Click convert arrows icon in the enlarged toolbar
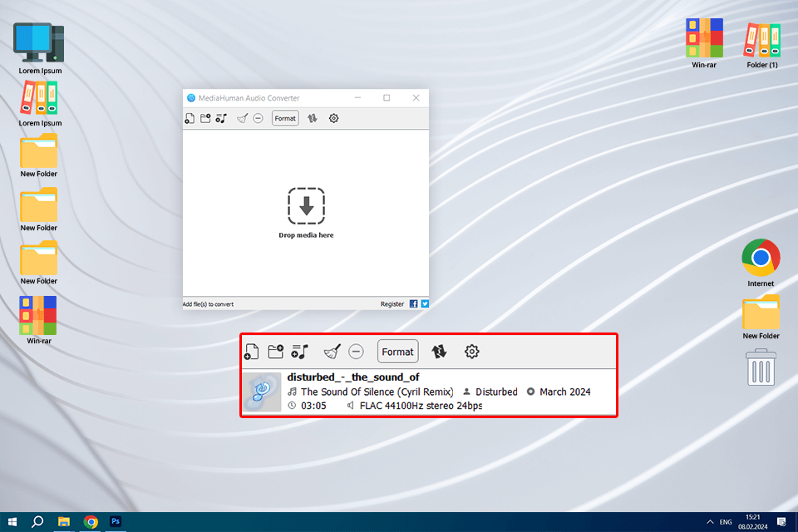Image resolution: width=798 pixels, height=532 pixels. 439,352
